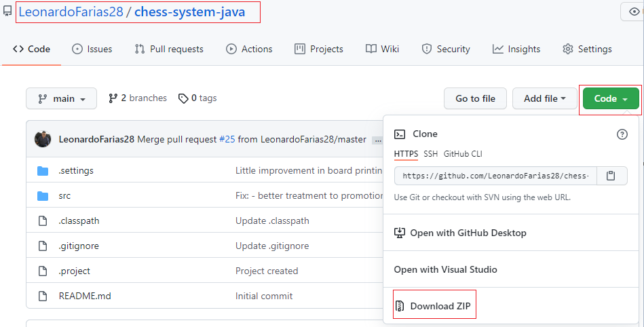644x327 pixels.
Task: Open commit message 'Initial commit'
Action: click(264, 296)
